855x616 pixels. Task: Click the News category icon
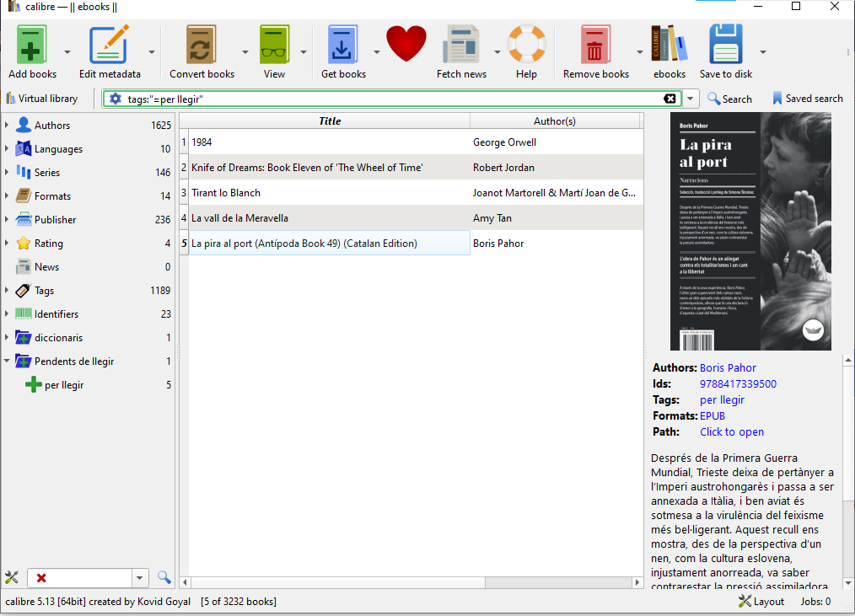24,266
